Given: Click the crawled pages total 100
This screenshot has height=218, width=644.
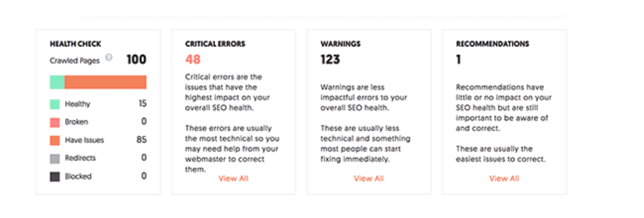Looking at the screenshot, I should [136, 59].
